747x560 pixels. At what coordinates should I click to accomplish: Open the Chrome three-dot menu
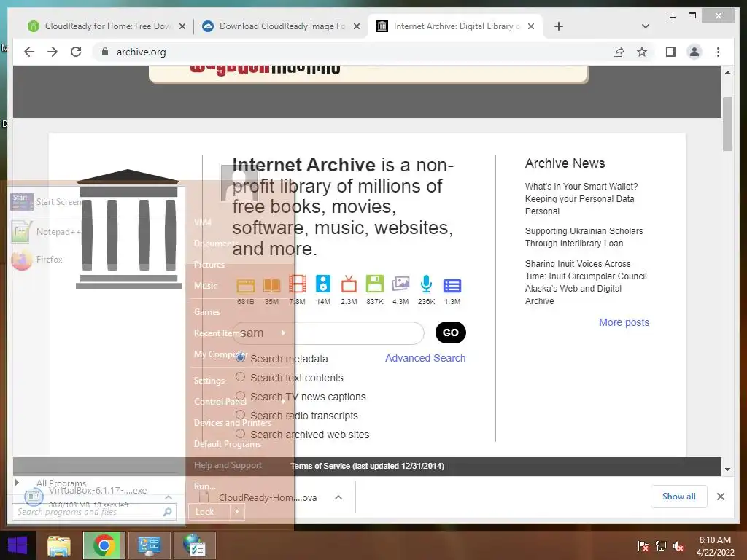(x=718, y=52)
